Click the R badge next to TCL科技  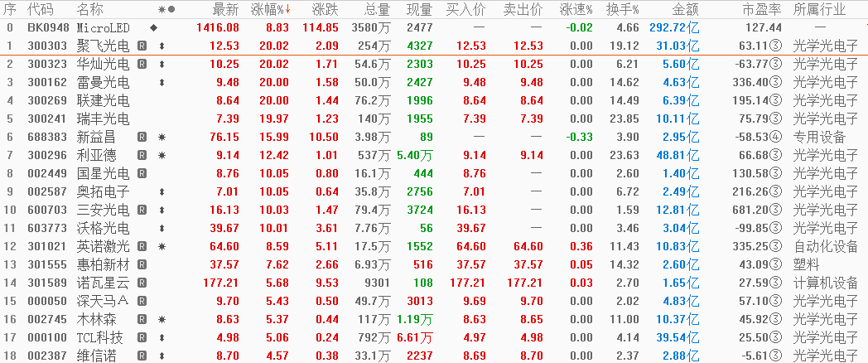click(142, 338)
